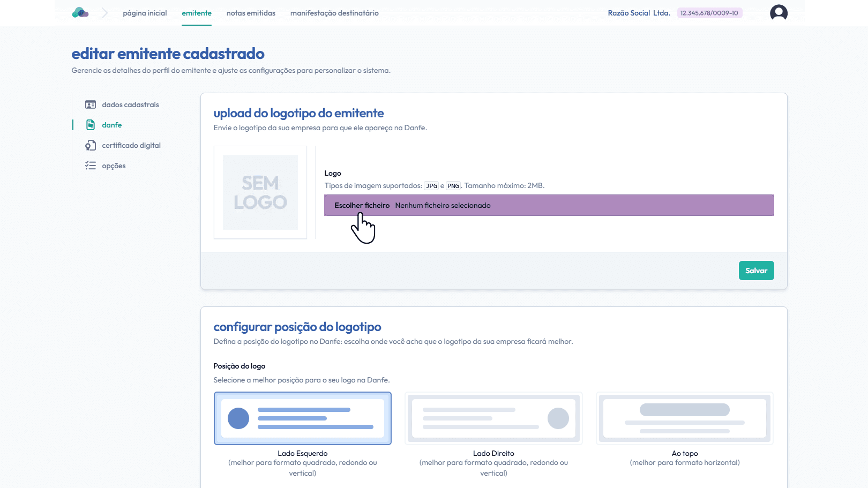Click the emitente navigation tab
The height and width of the screenshot is (488, 868).
(x=197, y=13)
